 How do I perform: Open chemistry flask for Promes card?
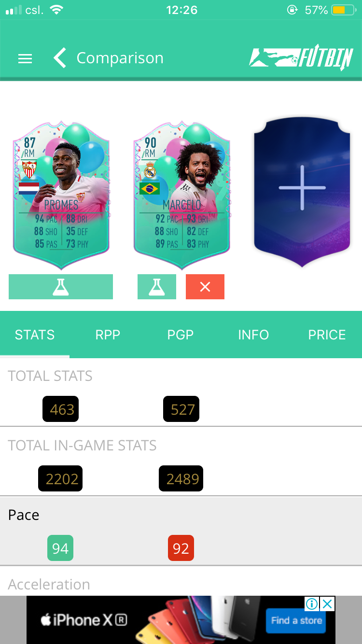61,287
